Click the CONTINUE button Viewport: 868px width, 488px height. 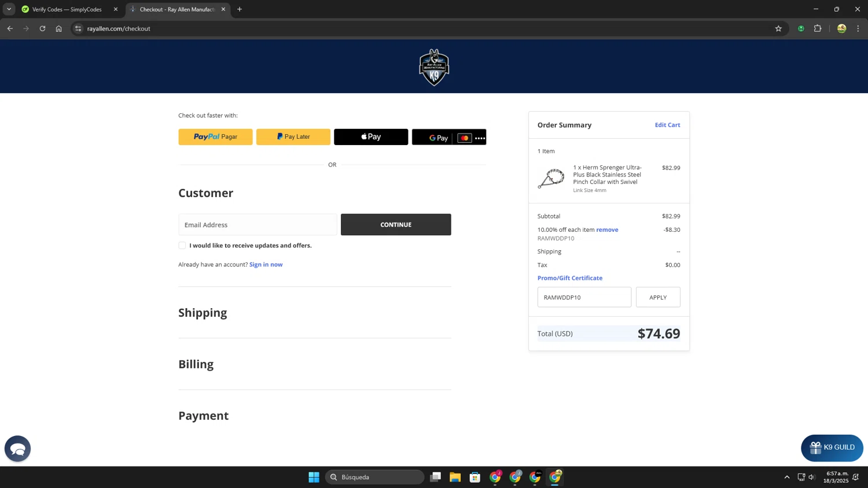(396, 224)
